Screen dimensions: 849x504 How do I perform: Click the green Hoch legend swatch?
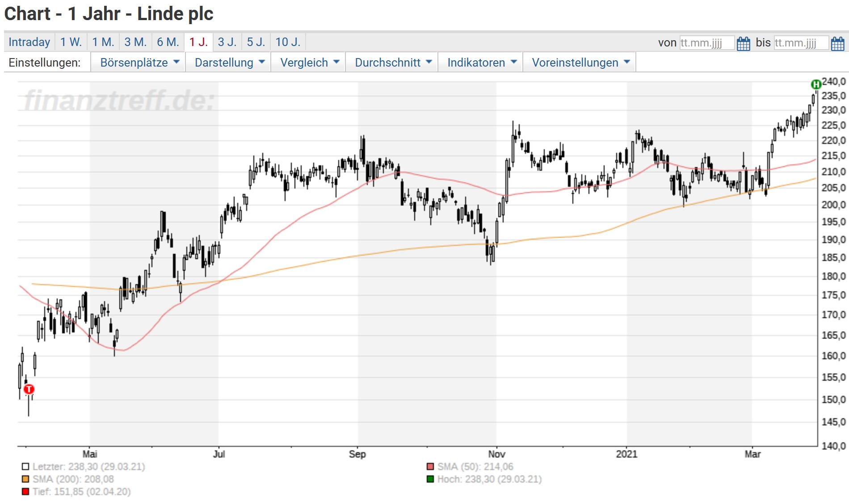pyautogui.click(x=430, y=479)
